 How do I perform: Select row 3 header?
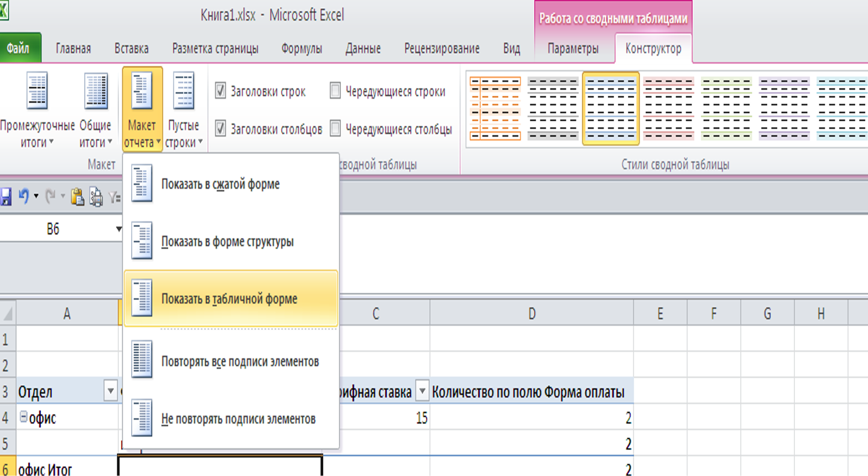click(6, 392)
